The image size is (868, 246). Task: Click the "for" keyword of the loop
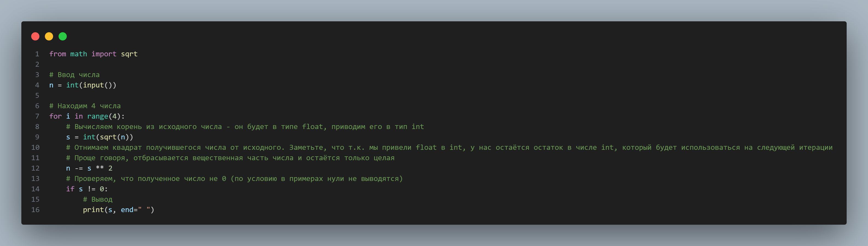[55, 116]
